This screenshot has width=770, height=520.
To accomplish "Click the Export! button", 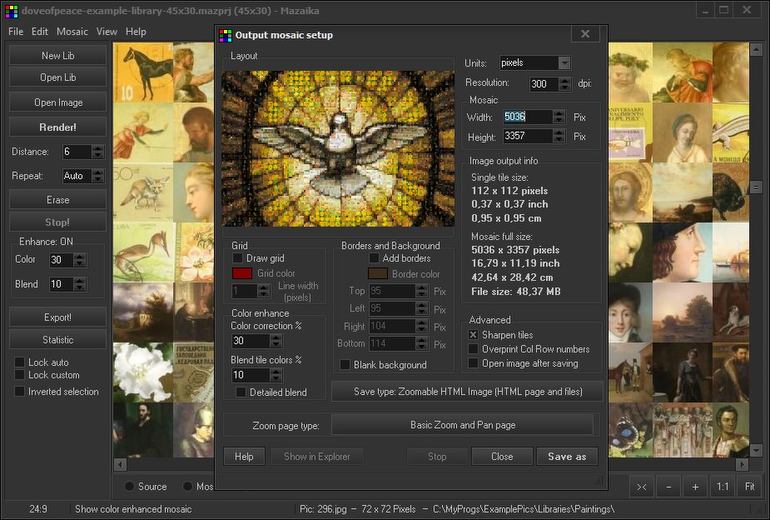I will tap(58, 317).
